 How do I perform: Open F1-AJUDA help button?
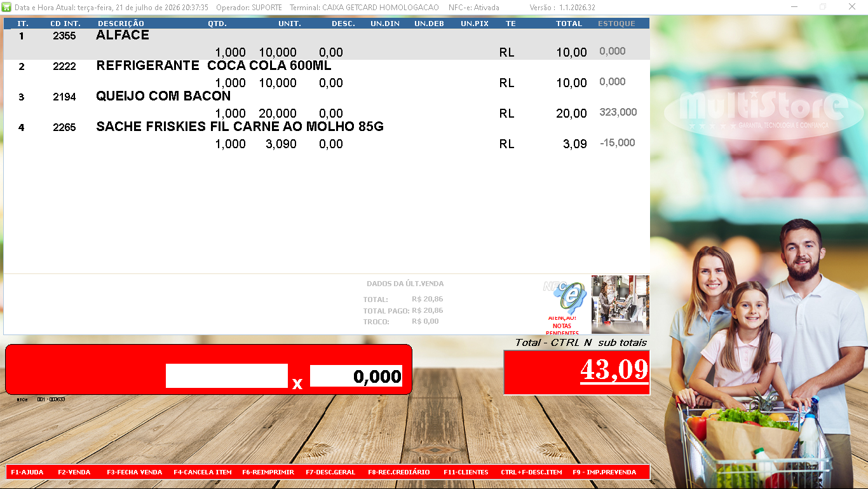click(27, 472)
